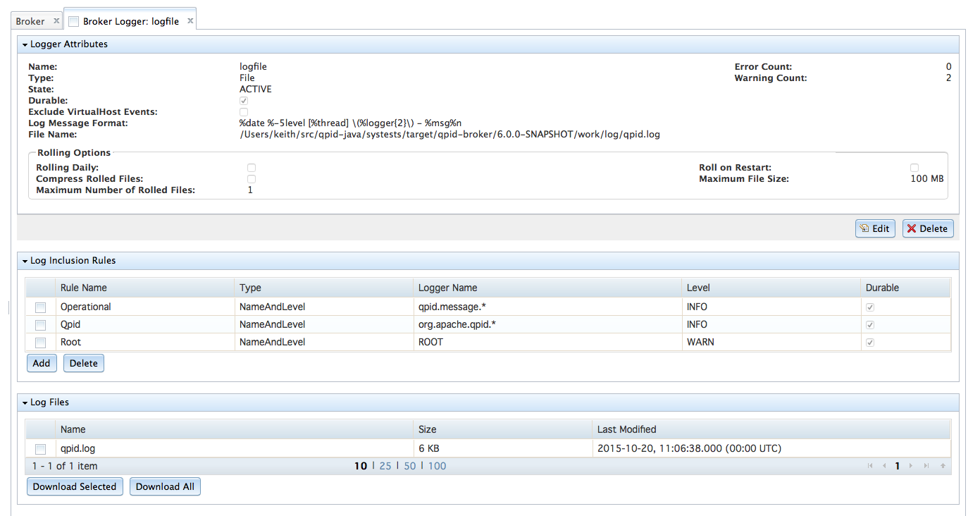Close the Broker Logger: logfile tab
The image size is (980, 516).
(x=190, y=21)
